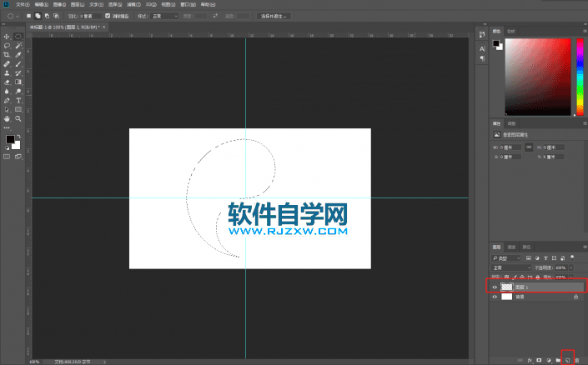Open the 图像 (Image) menu
The height and width of the screenshot is (365, 588).
(x=59, y=4)
